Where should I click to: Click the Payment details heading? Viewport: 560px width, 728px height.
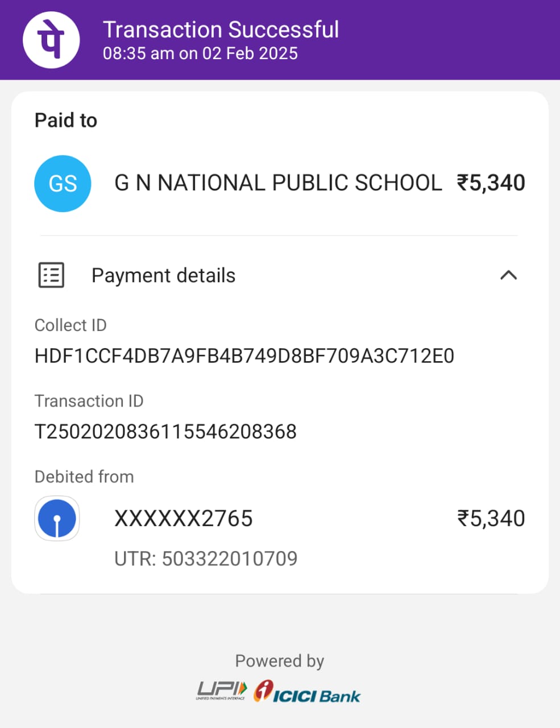[164, 275]
